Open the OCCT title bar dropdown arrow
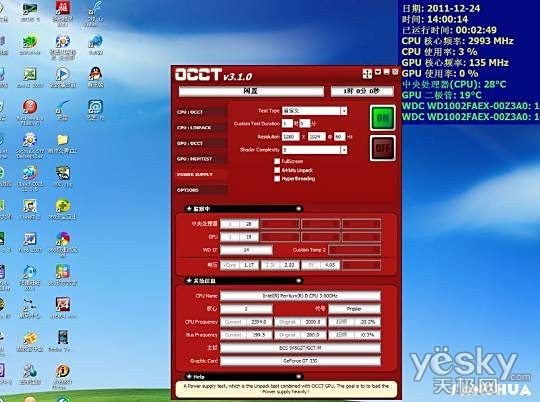The image size is (540, 402). 378,72
